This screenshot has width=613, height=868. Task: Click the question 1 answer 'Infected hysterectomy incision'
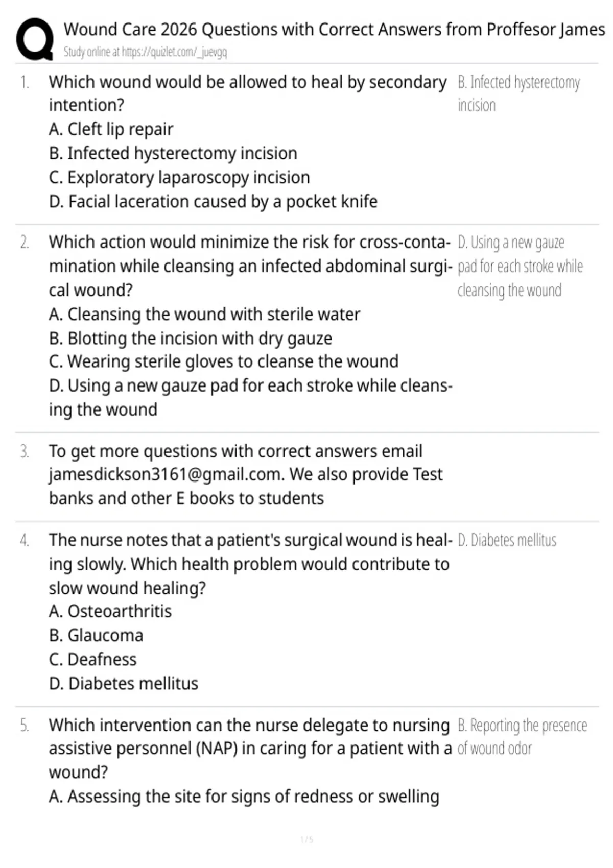pos(518,93)
